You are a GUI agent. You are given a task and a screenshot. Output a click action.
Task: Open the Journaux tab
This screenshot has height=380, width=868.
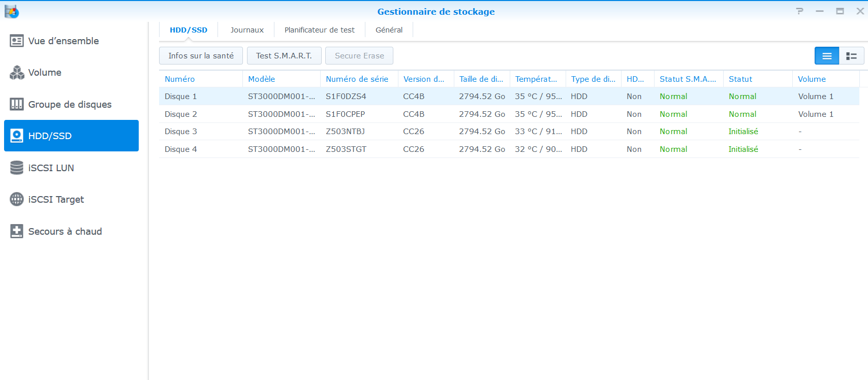click(x=247, y=30)
